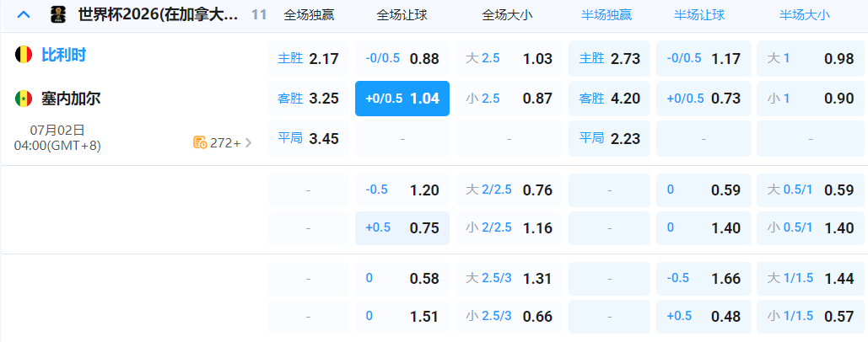Select half-time handicap 0 at 1.40
This screenshot has width=868, height=342.
coord(704,228)
